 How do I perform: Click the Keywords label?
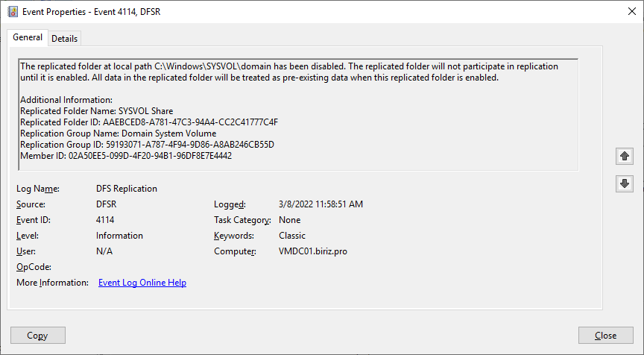point(234,236)
